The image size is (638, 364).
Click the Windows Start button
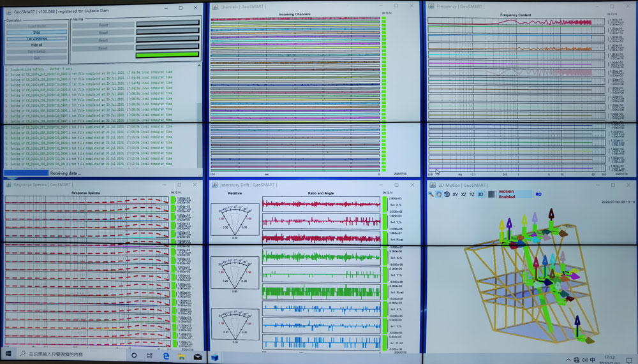coord(9,354)
